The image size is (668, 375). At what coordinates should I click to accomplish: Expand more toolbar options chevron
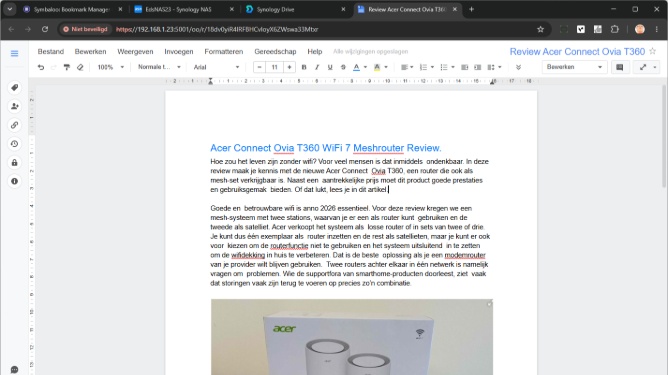pos(518,67)
